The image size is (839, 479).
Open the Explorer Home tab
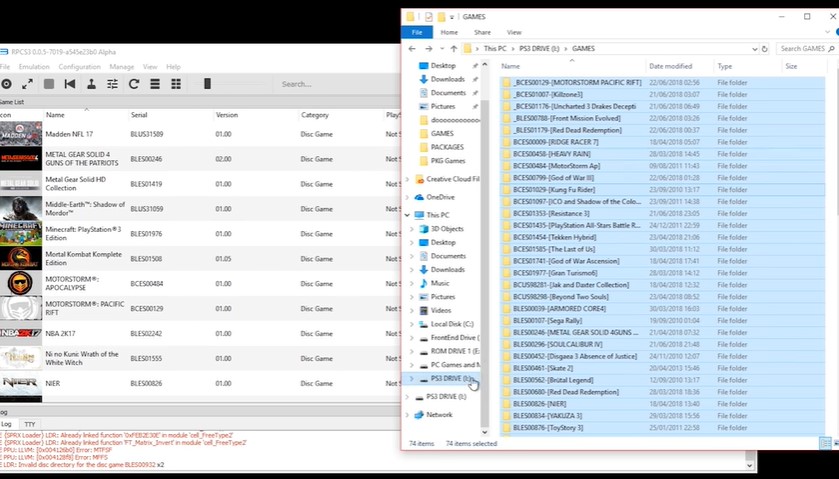click(x=449, y=32)
